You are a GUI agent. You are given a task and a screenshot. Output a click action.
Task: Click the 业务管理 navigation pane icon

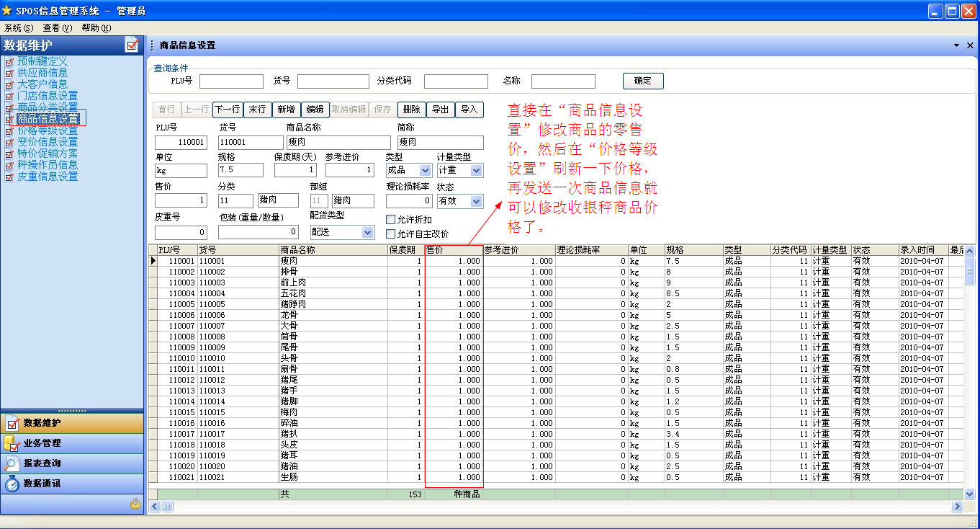(12, 443)
